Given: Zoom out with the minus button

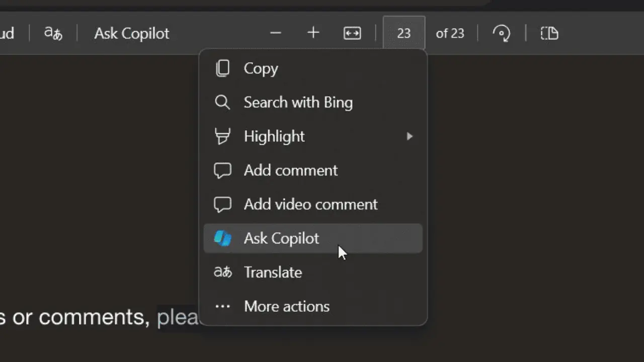Looking at the screenshot, I should (x=275, y=33).
